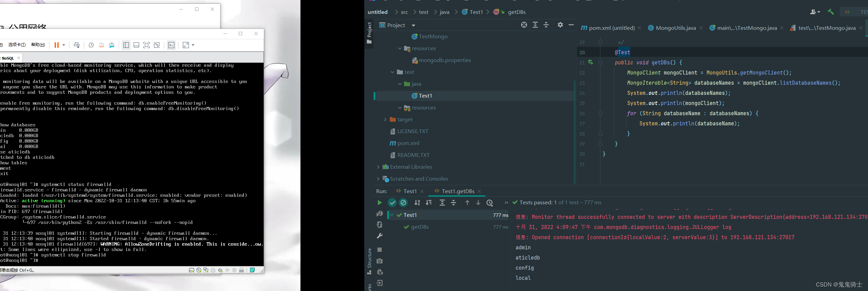The width and height of the screenshot is (868, 291).
Task: Open the stretch display dropdown arrow in VMware
Action: pos(193,45)
